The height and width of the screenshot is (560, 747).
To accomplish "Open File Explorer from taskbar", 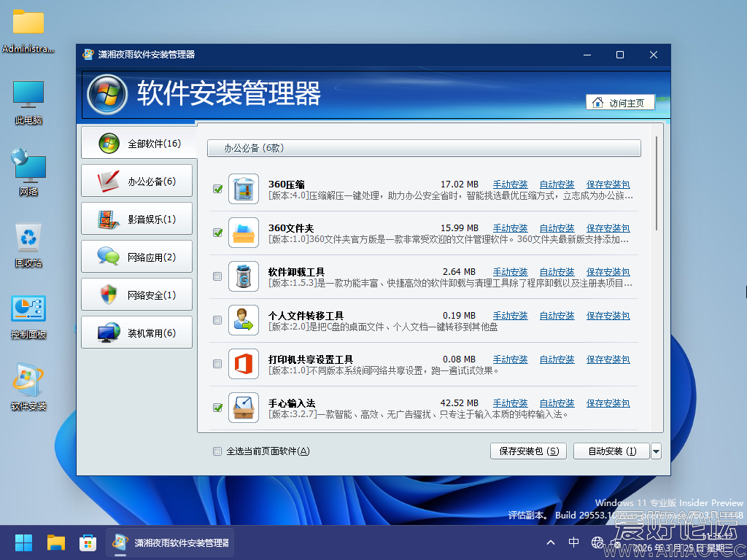I will (x=55, y=542).
